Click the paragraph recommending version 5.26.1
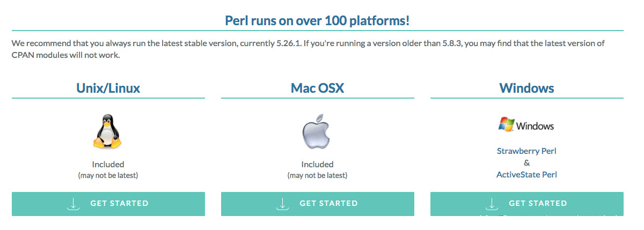This screenshot has width=644, height=230. (x=309, y=49)
